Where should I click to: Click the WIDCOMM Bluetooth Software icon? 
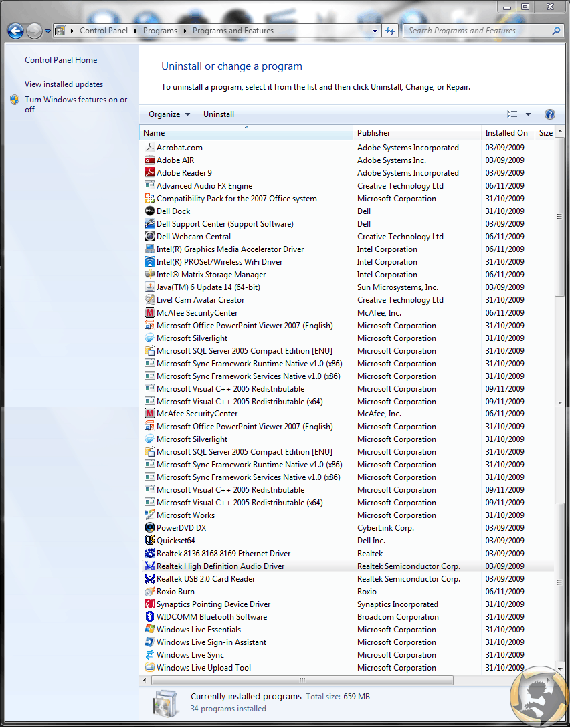[x=150, y=617]
